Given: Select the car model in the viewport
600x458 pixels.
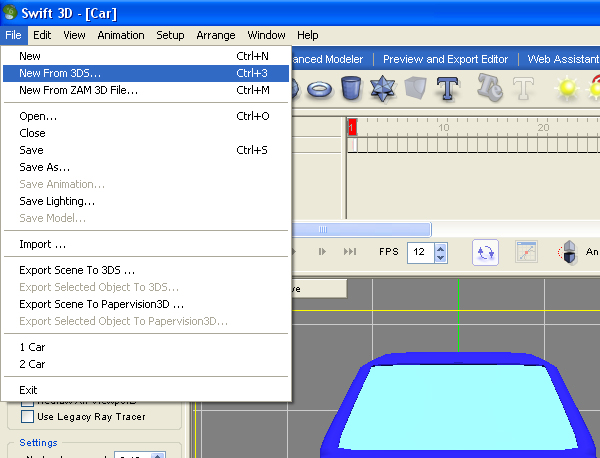Looking at the screenshot, I should tap(458, 406).
